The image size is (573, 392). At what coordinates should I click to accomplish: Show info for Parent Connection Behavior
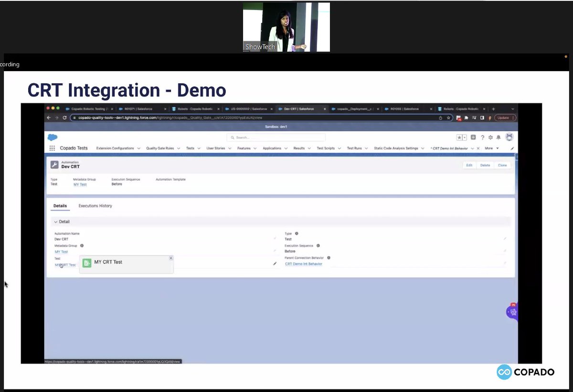tap(329, 258)
